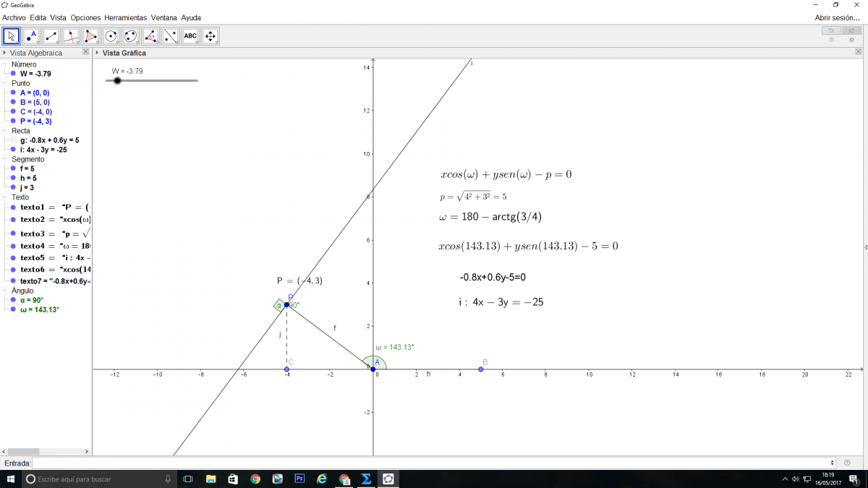Click the ABC text tool
This screenshot has width=868, height=488.
coord(190,36)
